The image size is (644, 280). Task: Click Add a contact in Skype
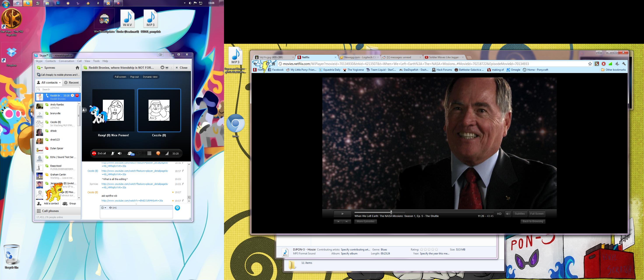(48, 203)
